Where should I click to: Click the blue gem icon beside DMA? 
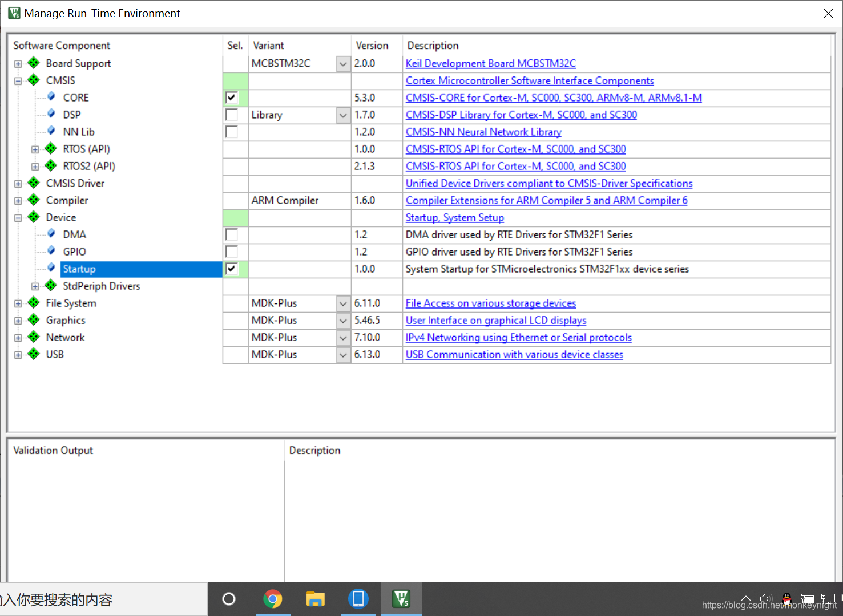tap(51, 233)
